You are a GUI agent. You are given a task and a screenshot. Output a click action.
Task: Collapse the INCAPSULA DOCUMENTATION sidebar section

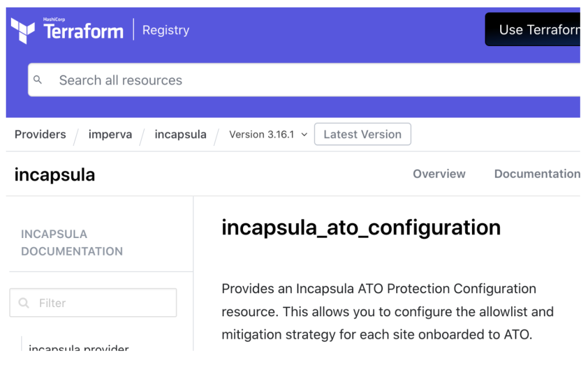coord(72,242)
